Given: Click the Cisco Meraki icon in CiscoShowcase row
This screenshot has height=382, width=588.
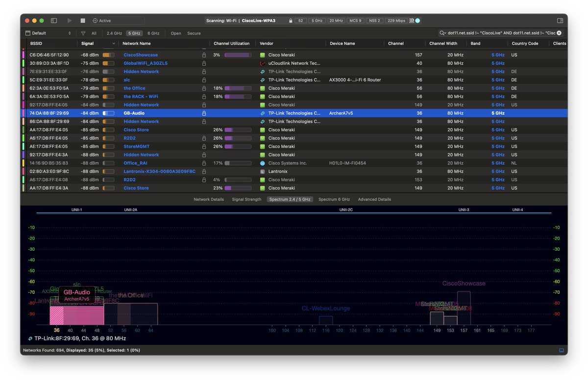Looking at the screenshot, I should pos(263,55).
